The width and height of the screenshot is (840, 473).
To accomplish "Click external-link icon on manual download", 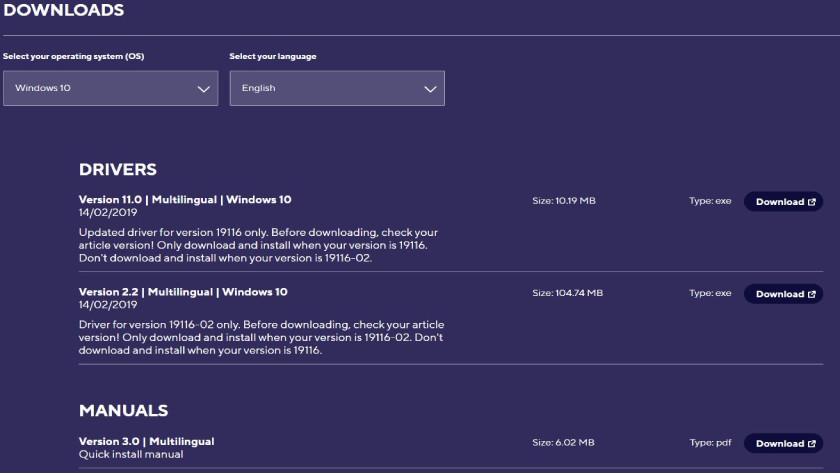I will pos(812,444).
